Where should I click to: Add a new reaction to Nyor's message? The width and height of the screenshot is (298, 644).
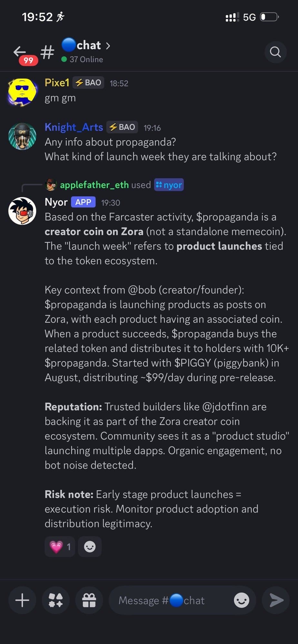[x=89, y=546]
